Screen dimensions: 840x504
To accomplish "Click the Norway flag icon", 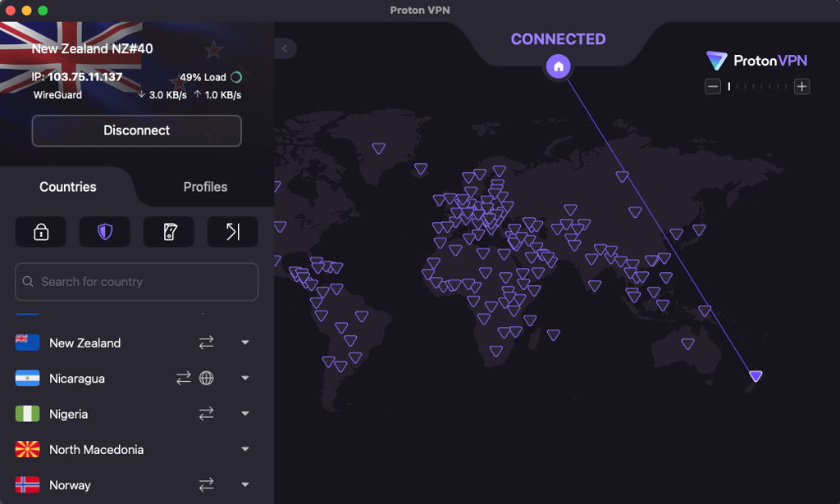I will pos(27,484).
